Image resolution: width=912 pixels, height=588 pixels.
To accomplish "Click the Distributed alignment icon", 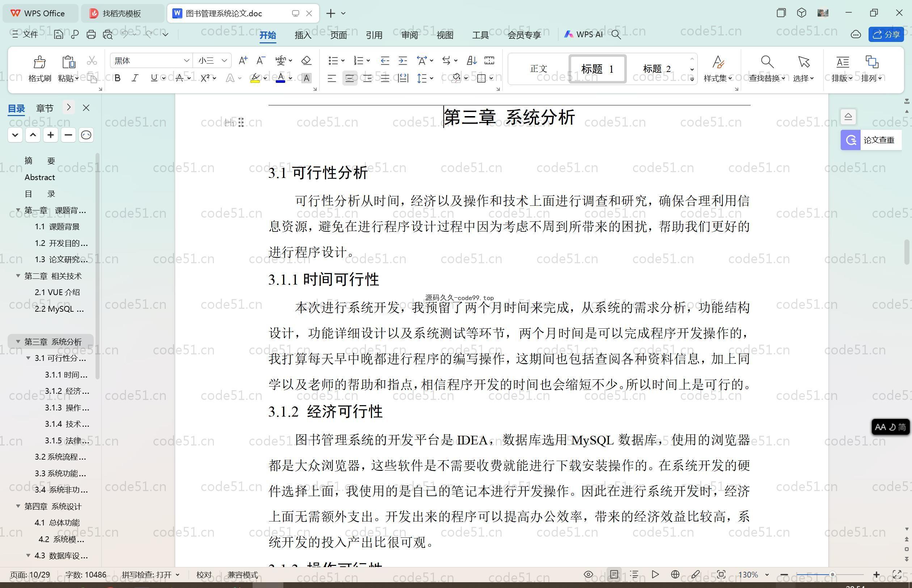I will [x=403, y=78].
